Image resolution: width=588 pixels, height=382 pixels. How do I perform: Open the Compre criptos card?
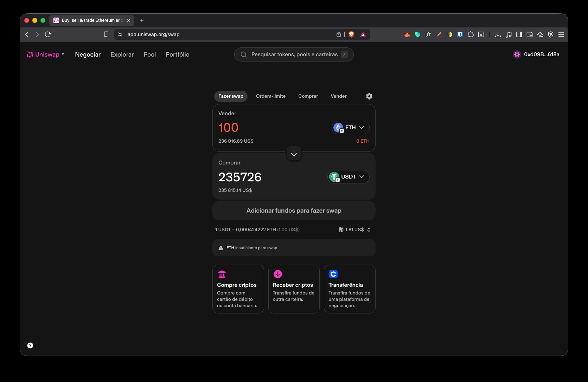click(238, 289)
